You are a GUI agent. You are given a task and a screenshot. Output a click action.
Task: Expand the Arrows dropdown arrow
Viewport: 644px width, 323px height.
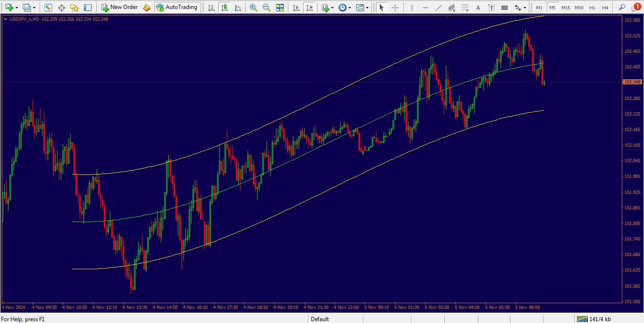[525, 8]
